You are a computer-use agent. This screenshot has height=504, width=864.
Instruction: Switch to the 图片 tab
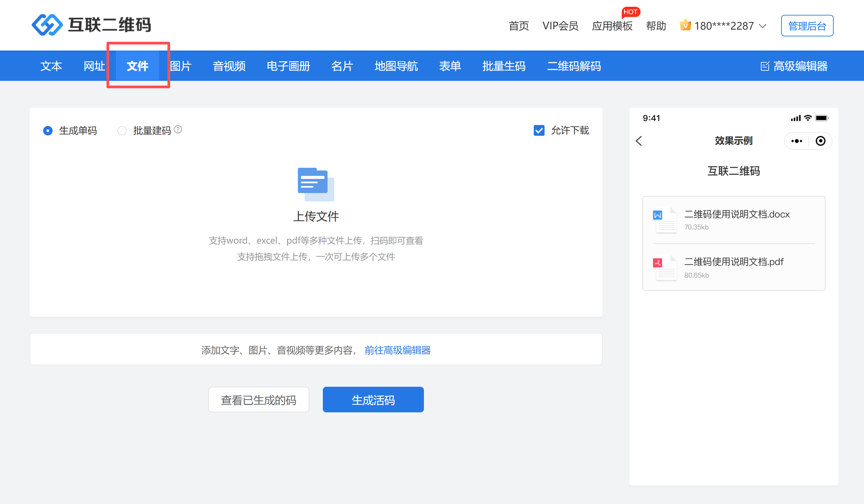click(181, 66)
